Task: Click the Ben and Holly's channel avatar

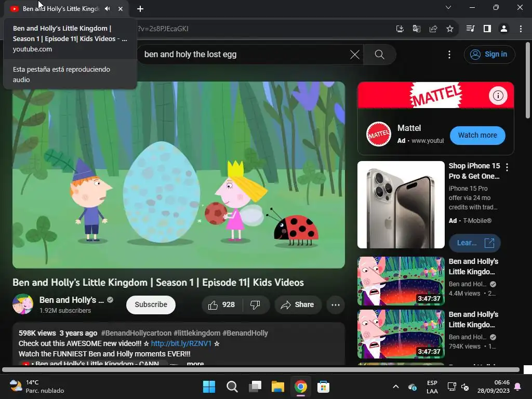Action: click(x=23, y=304)
